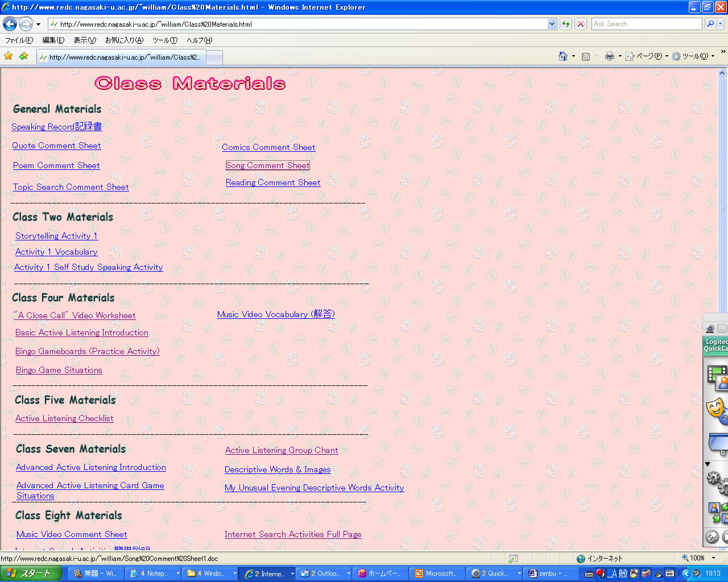Click the Windows スタート button
The height and width of the screenshot is (582, 728).
[x=30, y=573]
